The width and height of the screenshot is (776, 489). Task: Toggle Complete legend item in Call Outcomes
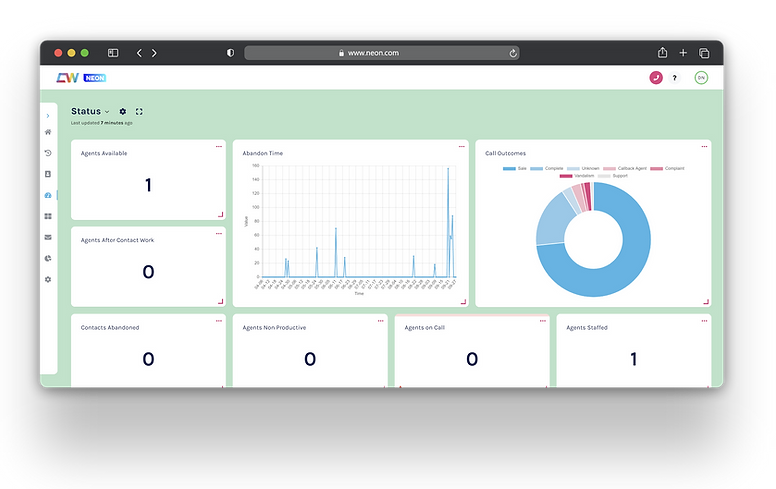point(547,169)
